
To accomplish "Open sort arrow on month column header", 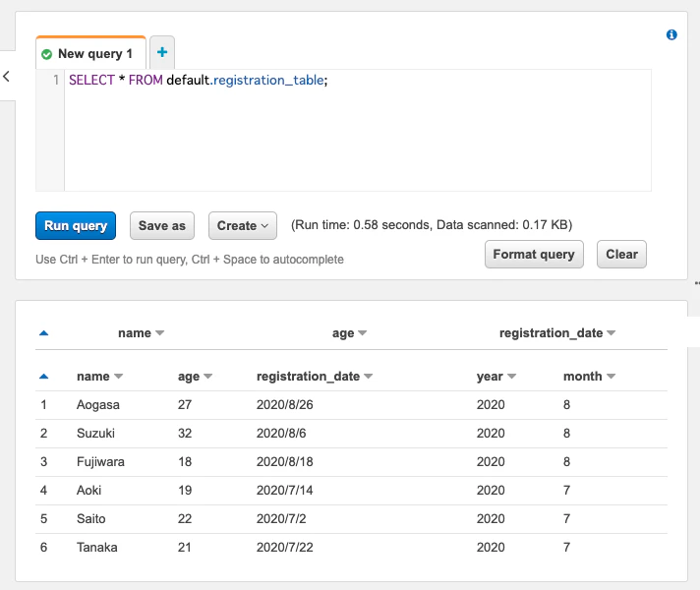I will click(x=612, y=377).
